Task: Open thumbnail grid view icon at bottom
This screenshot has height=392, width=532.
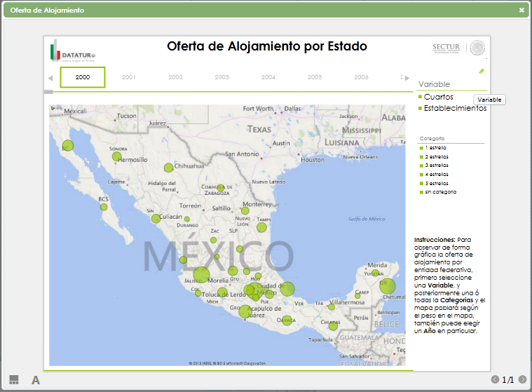Action: click(x=14, y=380)
